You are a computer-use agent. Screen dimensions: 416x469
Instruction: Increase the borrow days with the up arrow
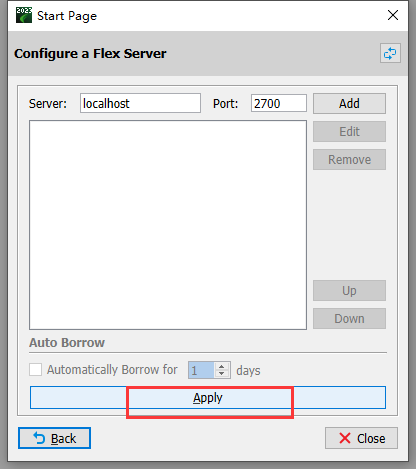[x=222, y=367]
